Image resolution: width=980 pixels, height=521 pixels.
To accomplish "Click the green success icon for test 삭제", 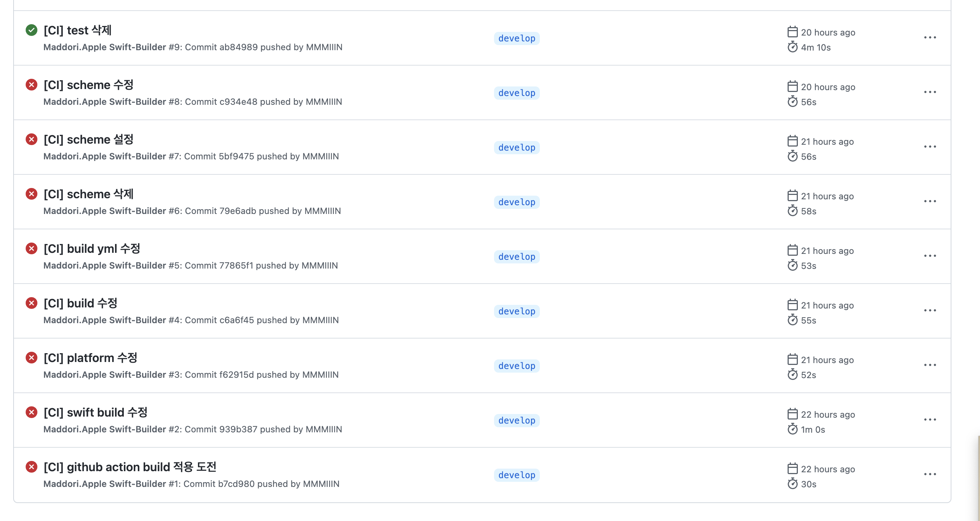I will (x=31, y=30).
